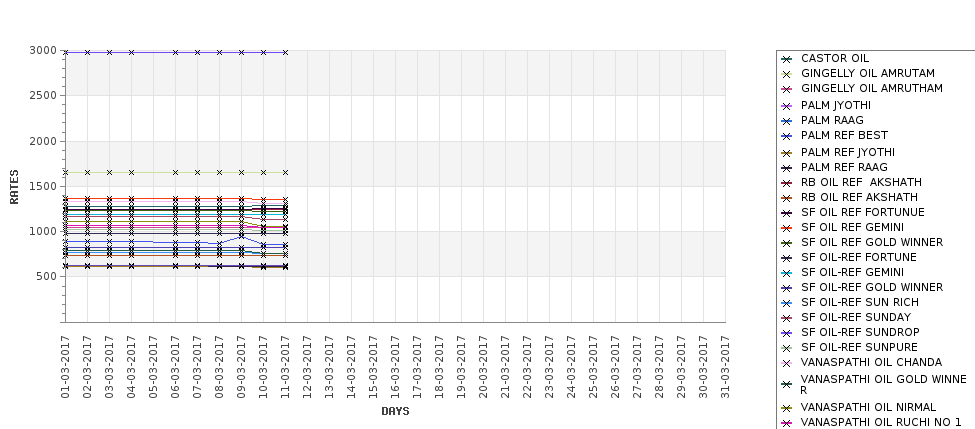Click the DAYS x-axis title
The height and width of the screenshot is (429, 975).
[x=395, y=412]
